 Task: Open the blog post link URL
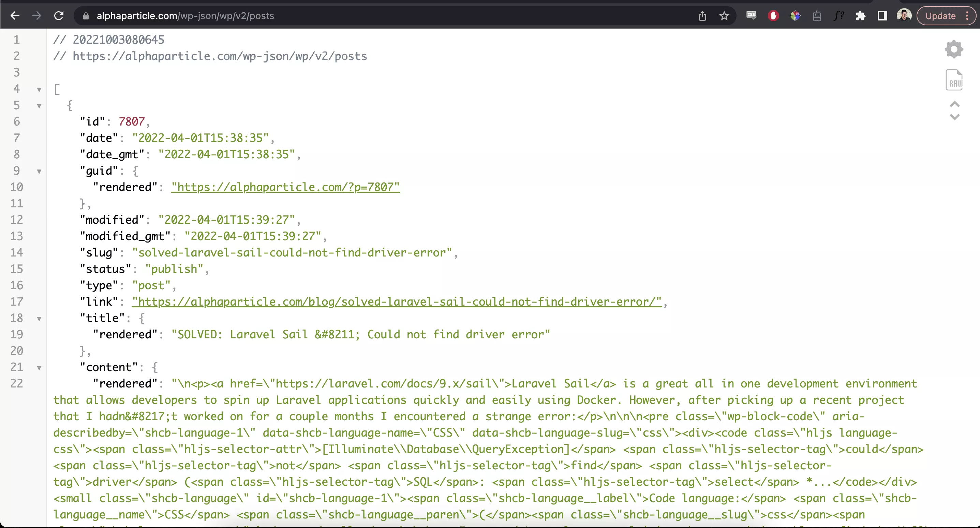[x=397, y=302]
